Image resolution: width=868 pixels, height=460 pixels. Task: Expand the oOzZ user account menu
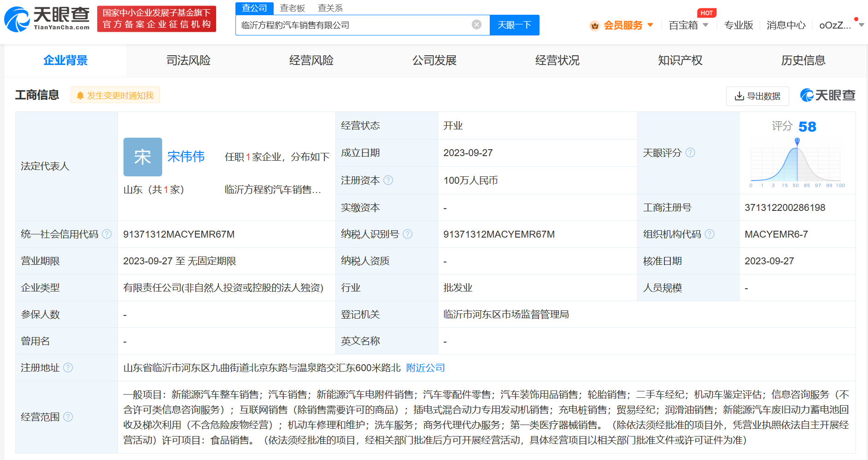click(840, 25)
